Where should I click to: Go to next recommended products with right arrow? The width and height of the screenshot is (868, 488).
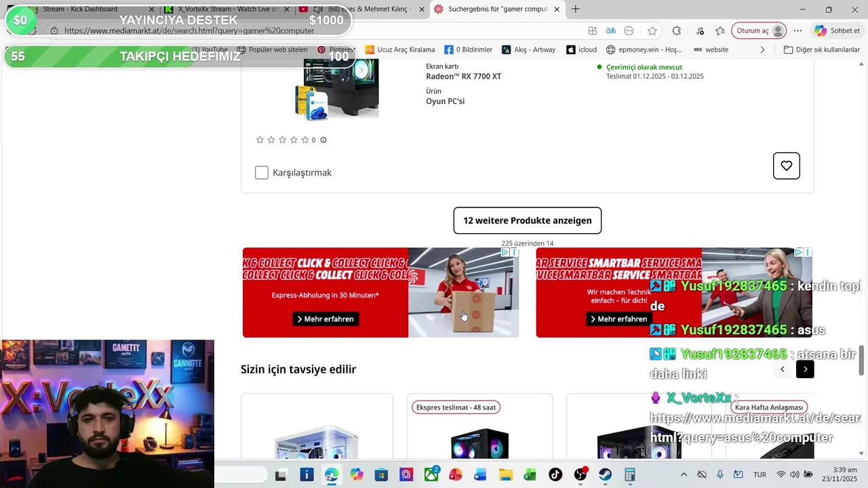[x=805, y=369]
